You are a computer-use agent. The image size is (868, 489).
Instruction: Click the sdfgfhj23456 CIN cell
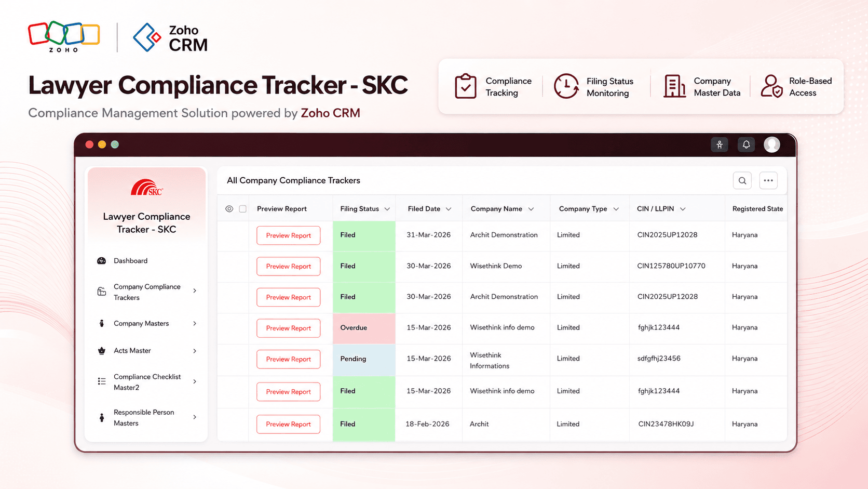(x=659, y=359)
